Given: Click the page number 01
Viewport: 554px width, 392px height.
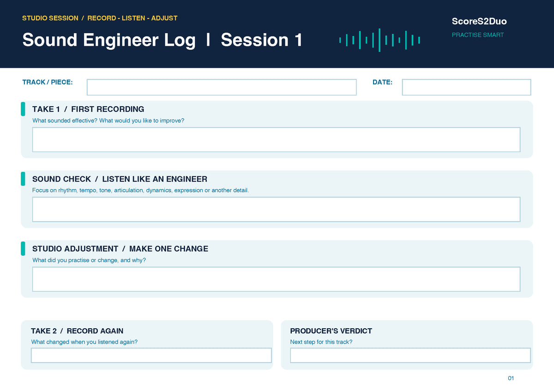Looking at the screenshot, I should 511,379.
